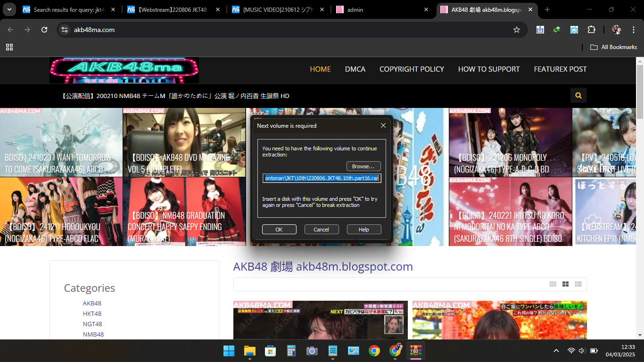Click Help in the Next volume dialog
This screenshot has width=644, height=362.
(x=364, y=230)
